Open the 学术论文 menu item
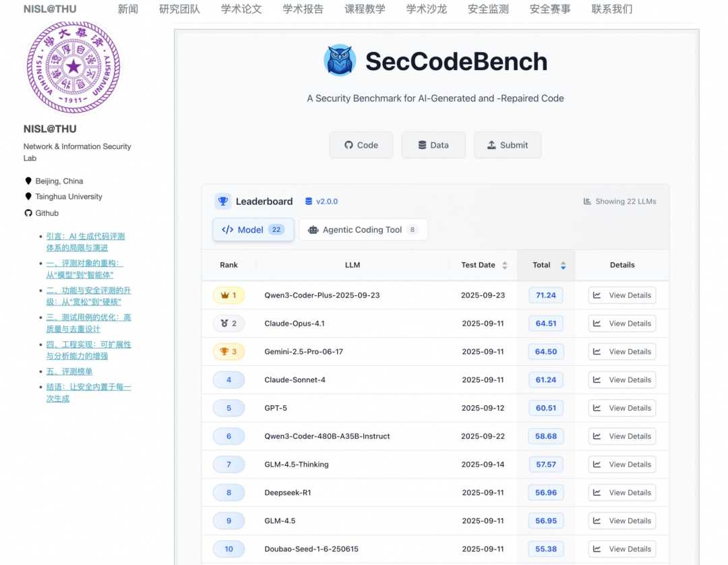 [241, 9]
